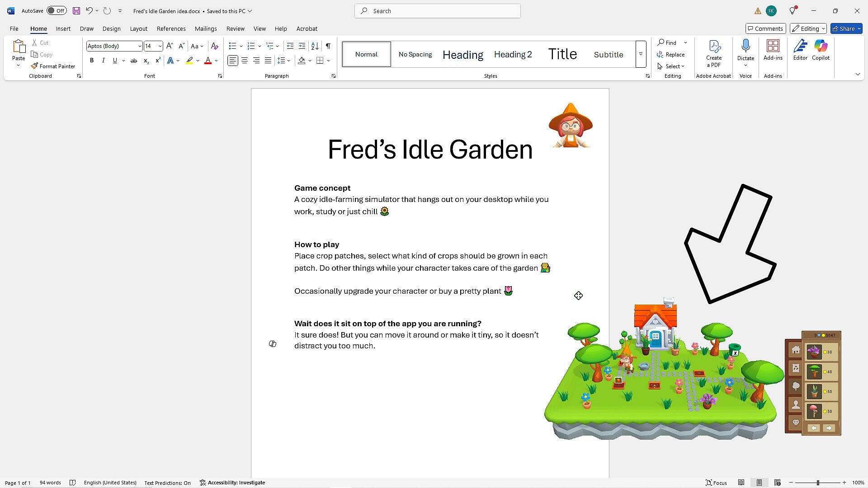Open the Editing mode dropdown
The image size is (868, 488).
coord(808,28)
